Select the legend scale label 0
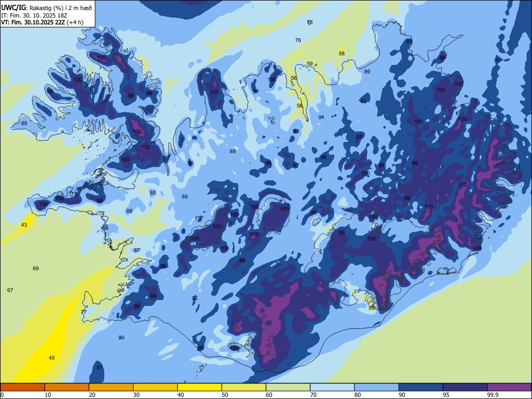This screenshot has height=399, width=532. pos(2,395)
